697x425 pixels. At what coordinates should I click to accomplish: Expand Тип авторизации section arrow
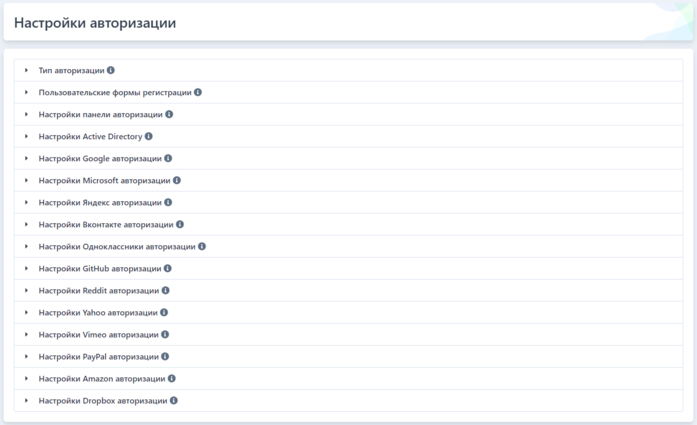point(27,71)
